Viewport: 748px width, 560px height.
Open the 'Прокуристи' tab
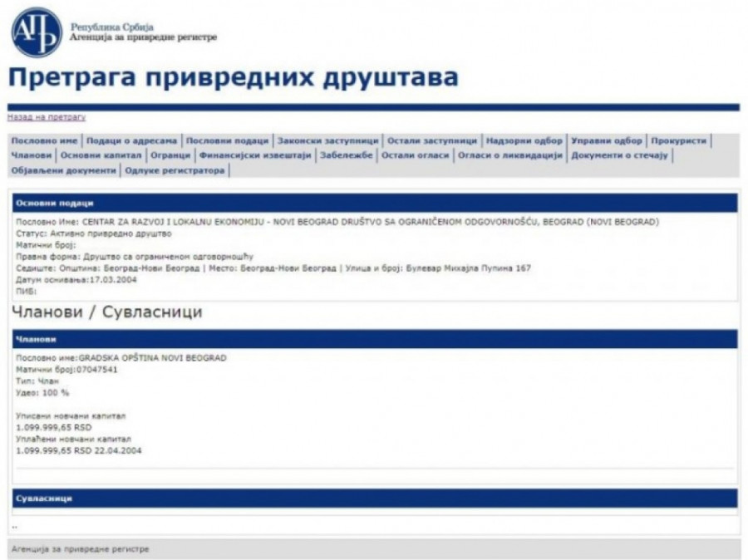coord(678,140)
